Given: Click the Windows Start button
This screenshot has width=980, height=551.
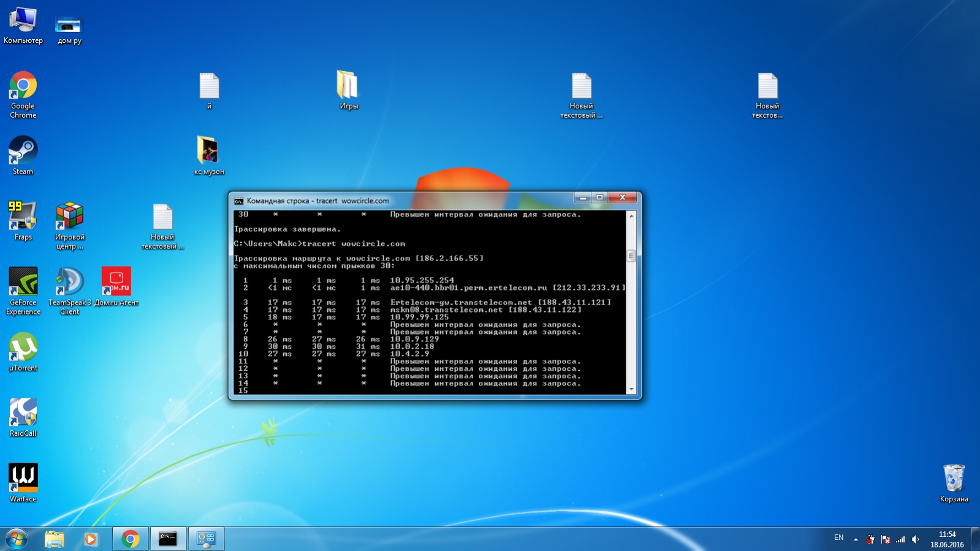Looking at the screenshot, I should pos(17,539).
